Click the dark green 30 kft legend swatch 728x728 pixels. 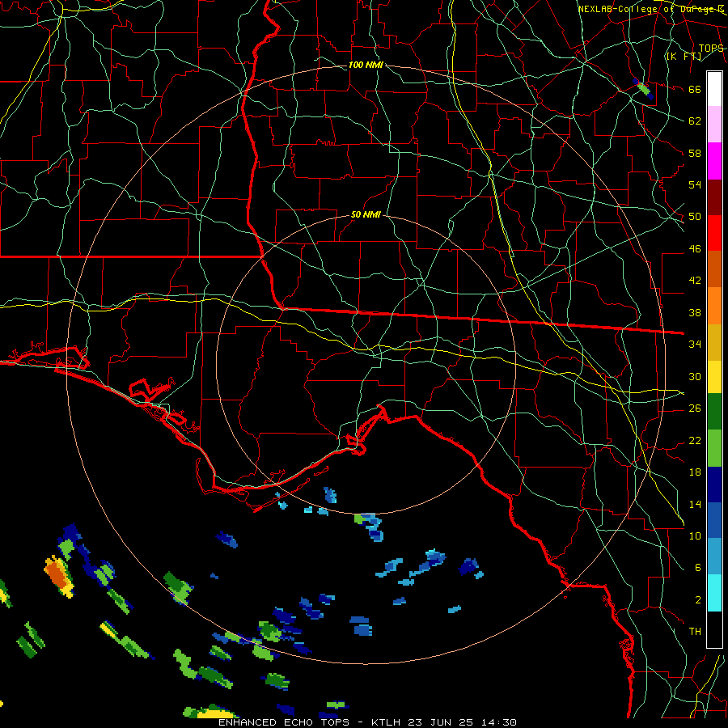tap(714, 412)
